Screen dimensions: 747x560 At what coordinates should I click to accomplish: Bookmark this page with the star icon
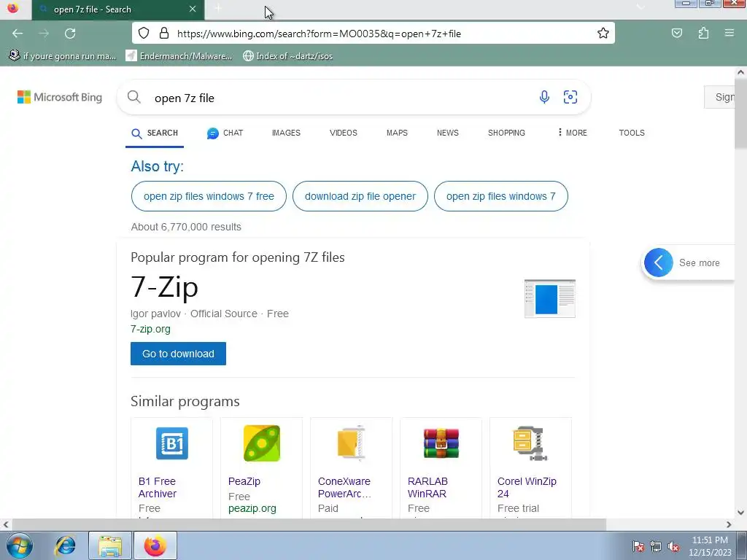603,33
